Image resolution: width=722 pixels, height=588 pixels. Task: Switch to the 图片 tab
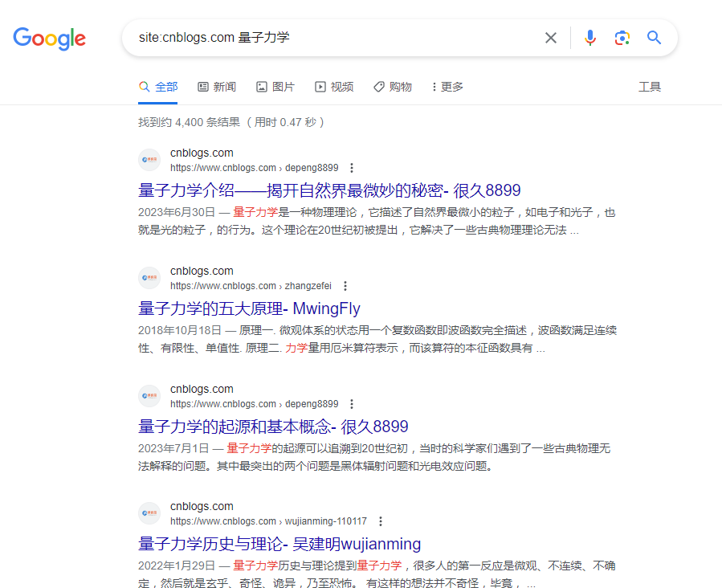(x=275, y=87)
